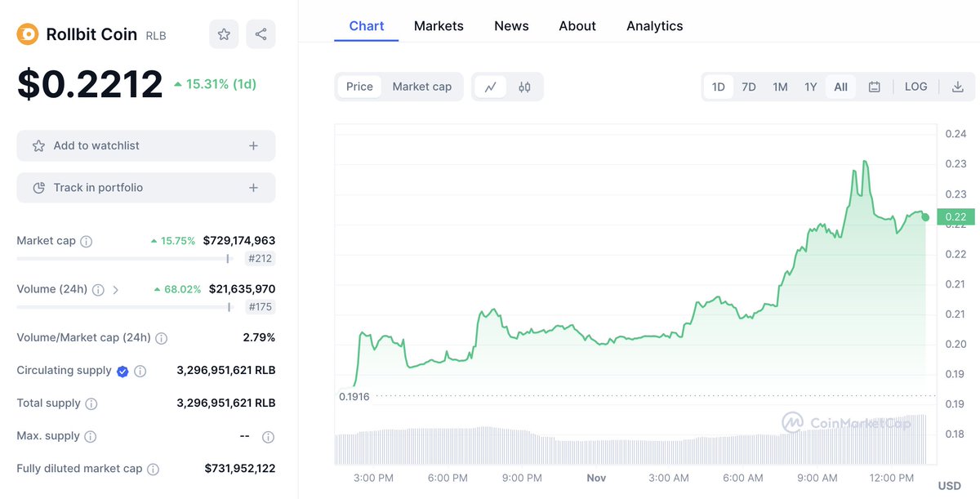980x499 pixels.
Task: Click the 0.22 current price label tag
Action: (955, 217)
